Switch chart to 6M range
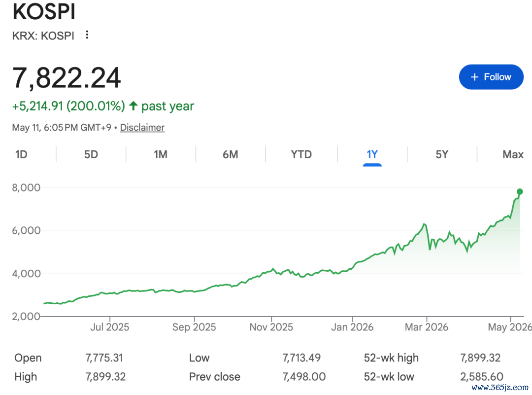Screen dimensions: 532x395 coord(231,154)
